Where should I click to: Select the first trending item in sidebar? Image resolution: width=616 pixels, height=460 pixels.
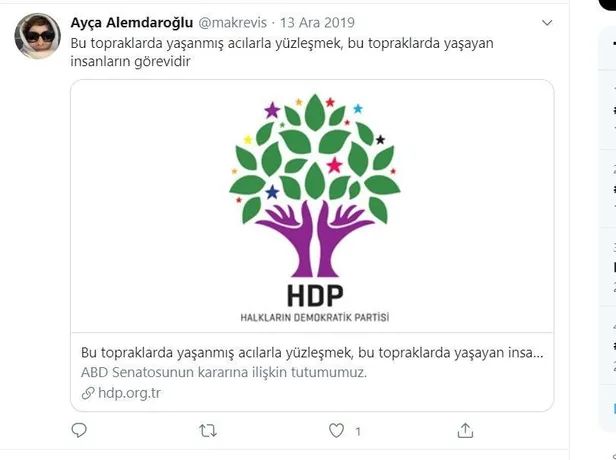pos(607,110)
